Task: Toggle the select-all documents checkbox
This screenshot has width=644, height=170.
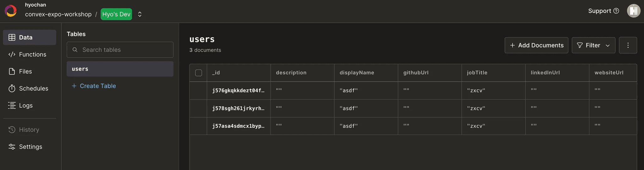Action: pos(198,73)
